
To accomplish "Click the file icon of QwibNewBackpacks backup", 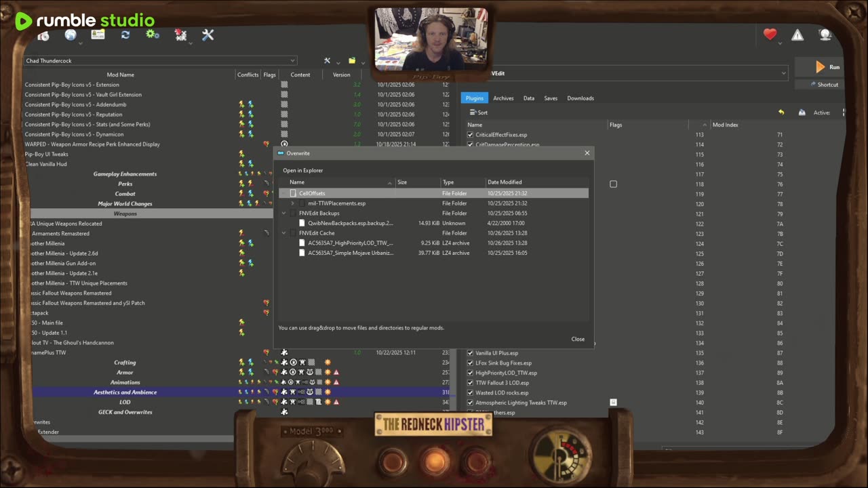I will (x=302, y=223).
